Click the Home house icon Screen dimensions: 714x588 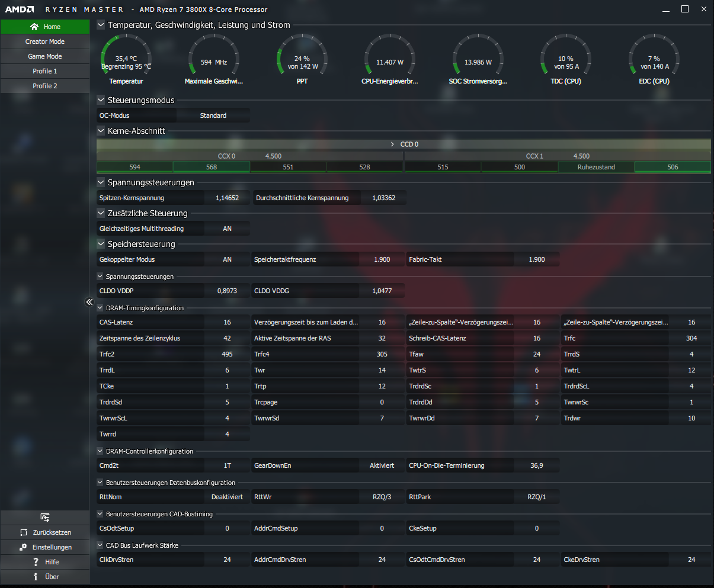tap(34, 27)
